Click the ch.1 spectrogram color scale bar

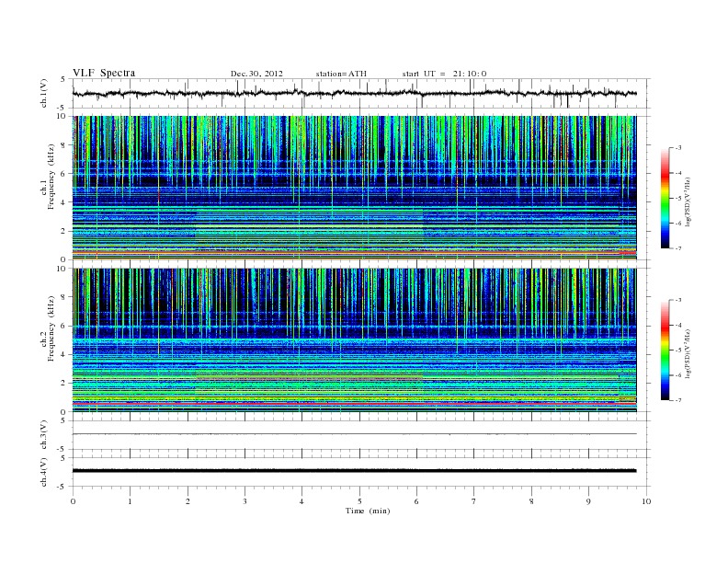pyautogui.click(x=665, y=198)
